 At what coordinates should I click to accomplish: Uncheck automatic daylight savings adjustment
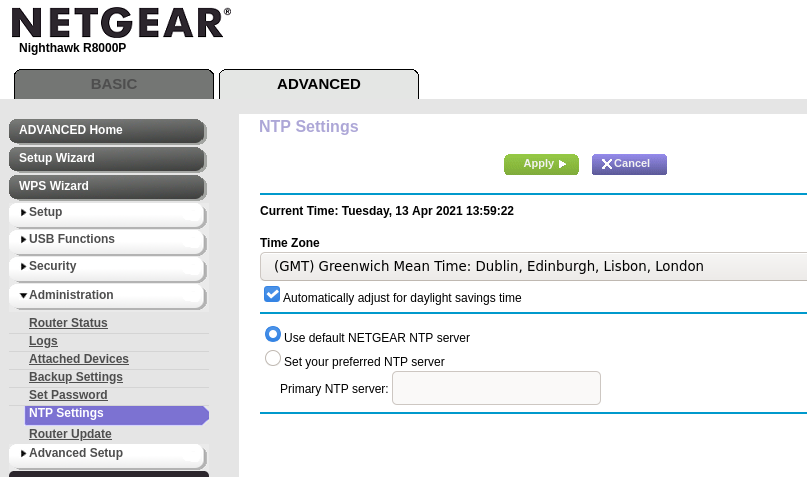point(272,295)
